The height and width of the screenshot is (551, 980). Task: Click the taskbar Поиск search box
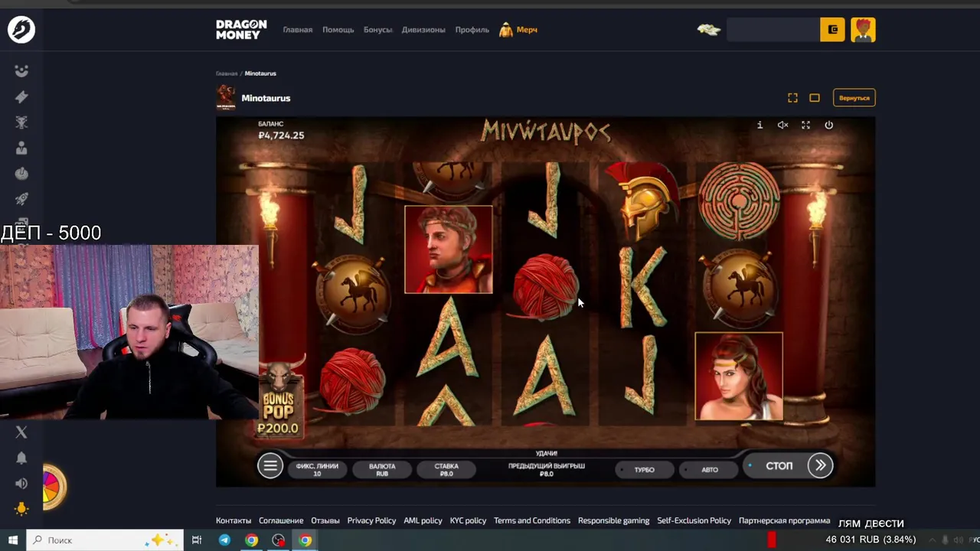[x=106, y=540]
